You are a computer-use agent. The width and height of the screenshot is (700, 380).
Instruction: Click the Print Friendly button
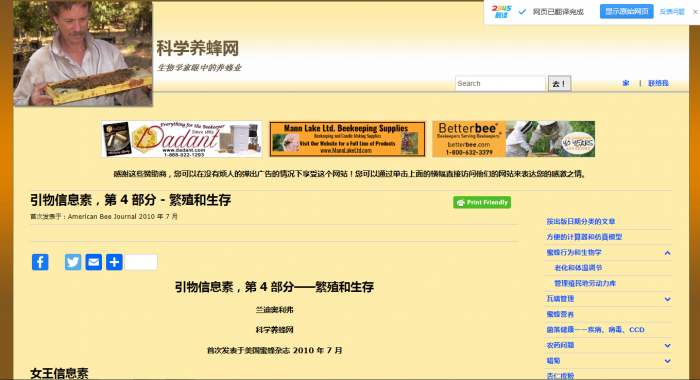[x=482, y=202]
